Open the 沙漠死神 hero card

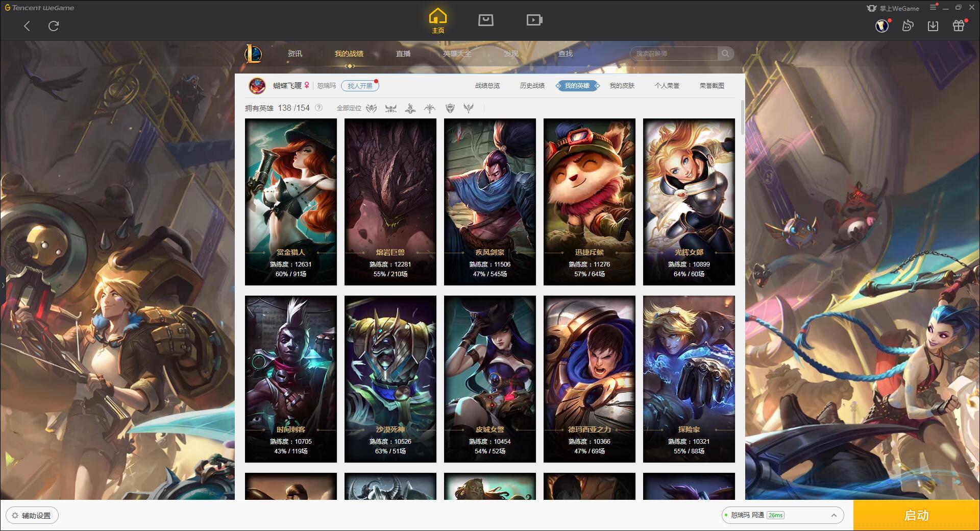390,379
